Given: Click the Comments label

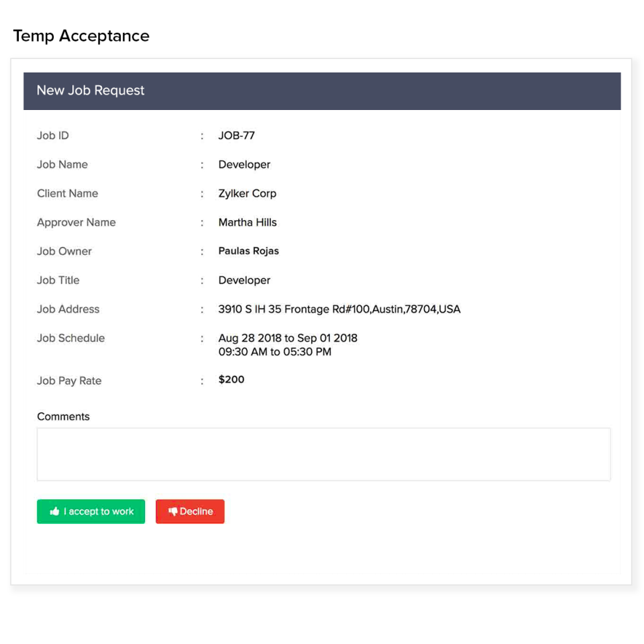Looking at the screenshot, I should [63, 417].
